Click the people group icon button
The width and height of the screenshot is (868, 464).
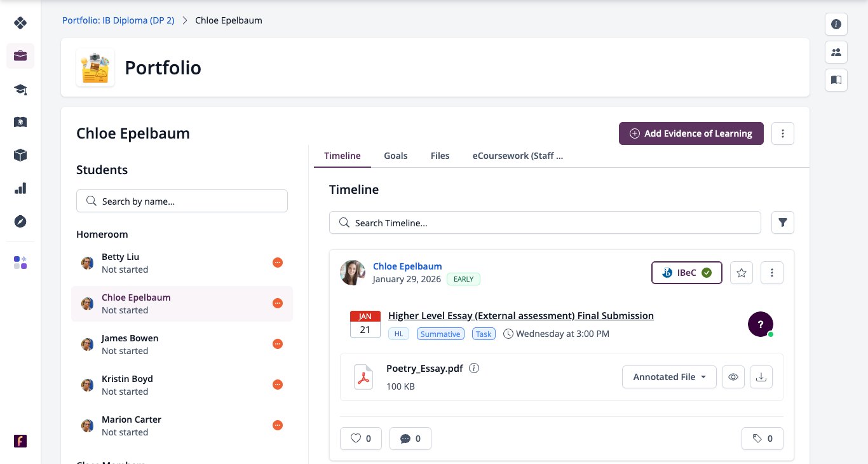(836, 52)
